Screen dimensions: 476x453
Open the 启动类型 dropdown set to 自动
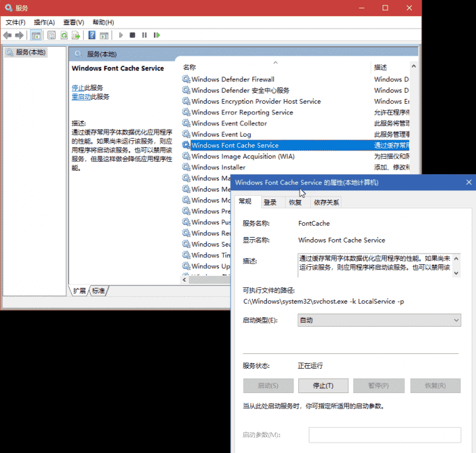click(379, 321)
